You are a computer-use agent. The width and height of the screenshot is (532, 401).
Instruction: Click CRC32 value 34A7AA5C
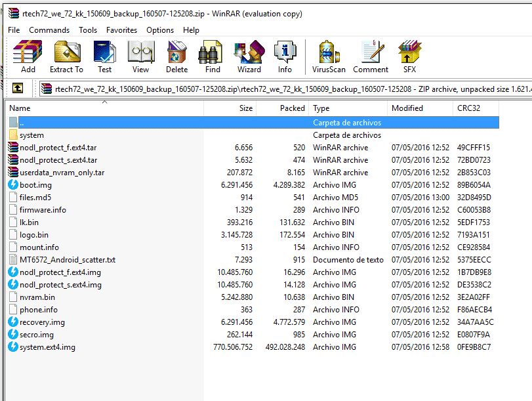pos(476,322)
